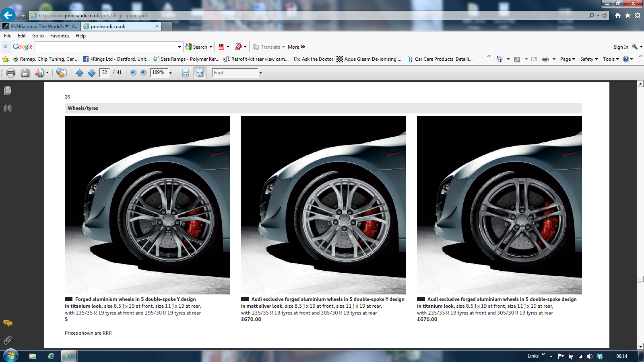Zoom out with the minus icon
Image resolution: width=644 pixels, height=362 pixels.
pyautogui.click(x=133, y=73)
